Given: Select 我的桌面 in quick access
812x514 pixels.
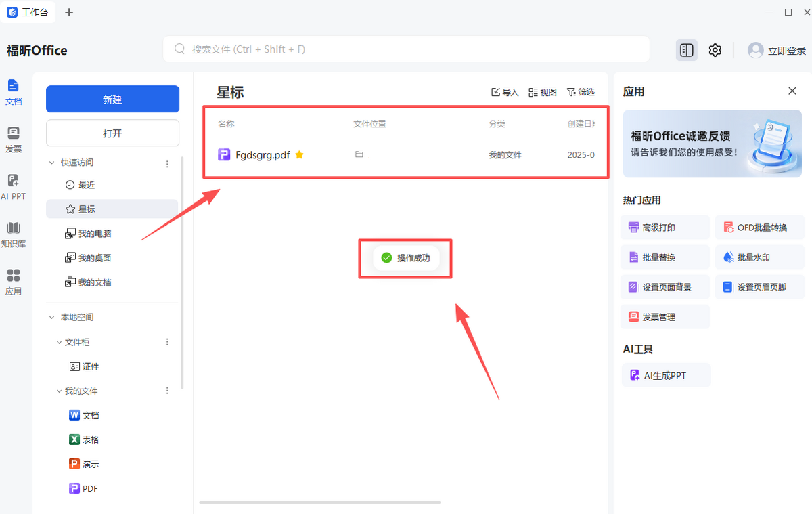Looking at the screenshot, I should [x=112, y=258].
